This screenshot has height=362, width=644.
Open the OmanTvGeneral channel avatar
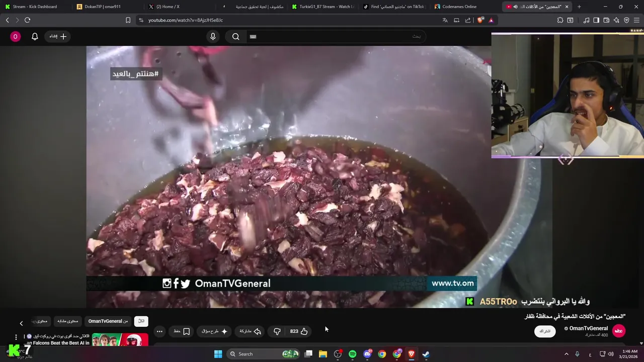coord(618,331)
